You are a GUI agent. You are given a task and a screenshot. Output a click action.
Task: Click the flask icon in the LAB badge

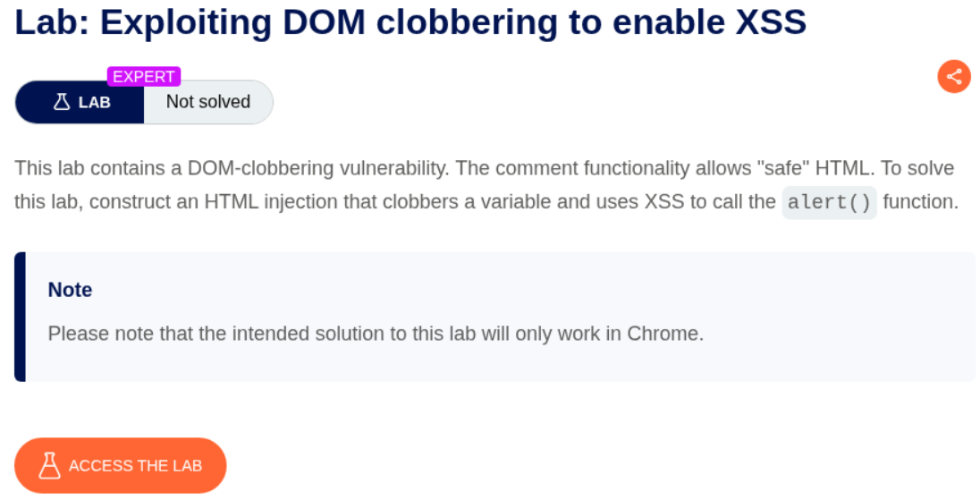tap(62, 102)
